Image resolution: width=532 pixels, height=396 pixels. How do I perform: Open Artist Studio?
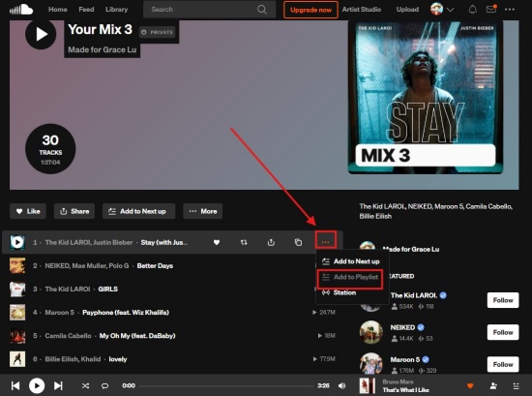pyautogui.click(x=362, y=10)
